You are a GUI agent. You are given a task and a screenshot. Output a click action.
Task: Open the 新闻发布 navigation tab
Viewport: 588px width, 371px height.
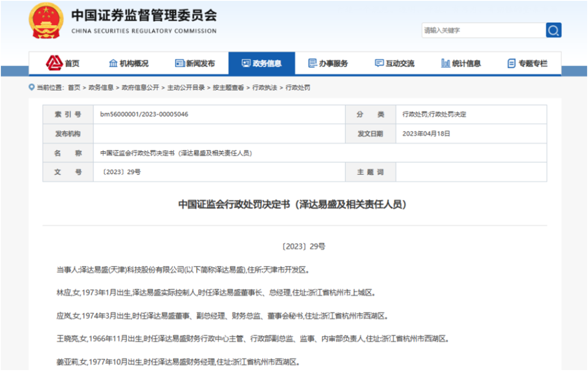point(195,63)
